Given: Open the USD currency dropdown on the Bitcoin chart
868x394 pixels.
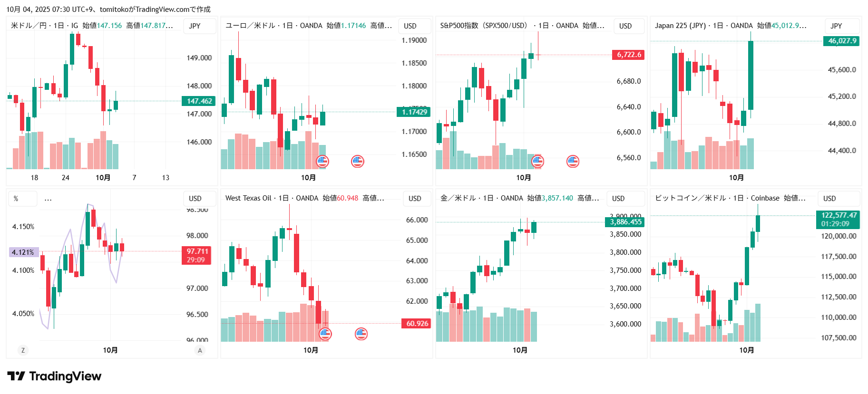Looking at the screenshot, I should pos(829,199).
